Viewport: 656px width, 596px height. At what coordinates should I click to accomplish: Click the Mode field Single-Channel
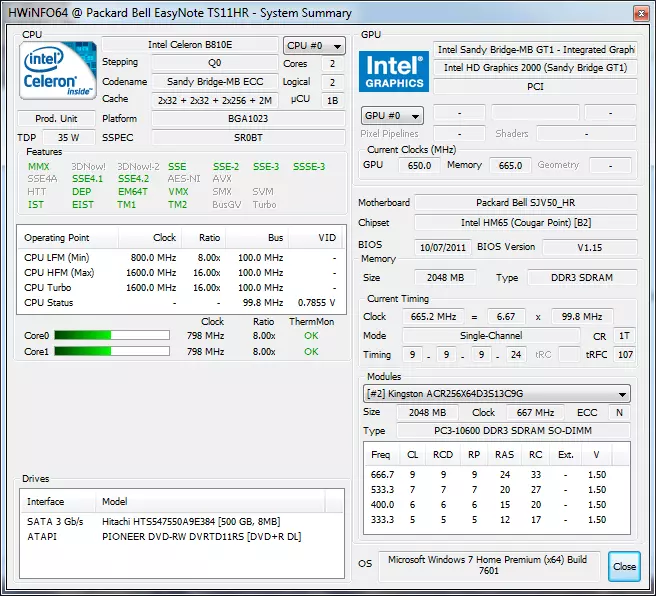[491, 335]
